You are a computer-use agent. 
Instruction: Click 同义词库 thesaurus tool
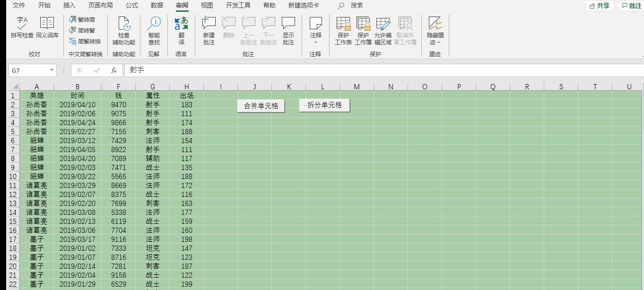point(47,27)
